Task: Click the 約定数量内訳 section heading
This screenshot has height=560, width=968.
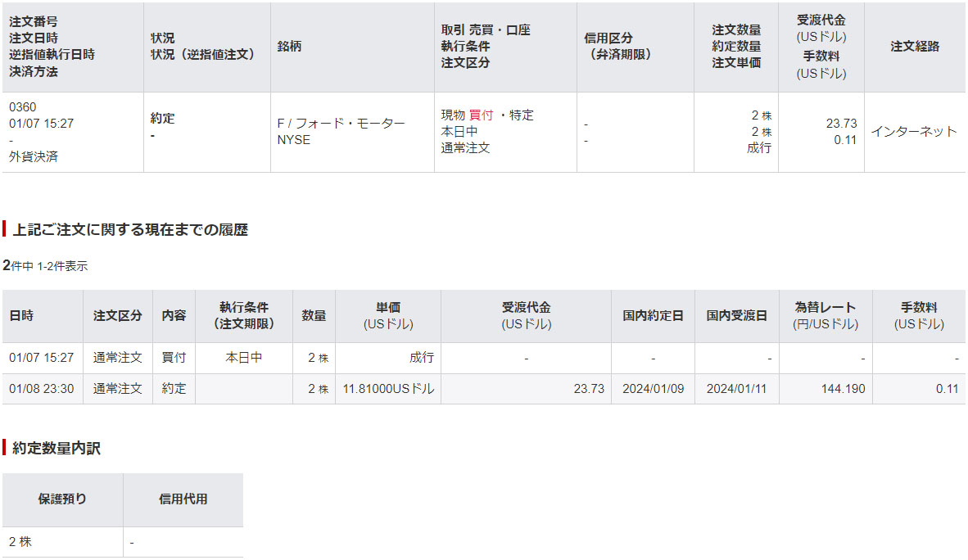Action: click(57, 449)
